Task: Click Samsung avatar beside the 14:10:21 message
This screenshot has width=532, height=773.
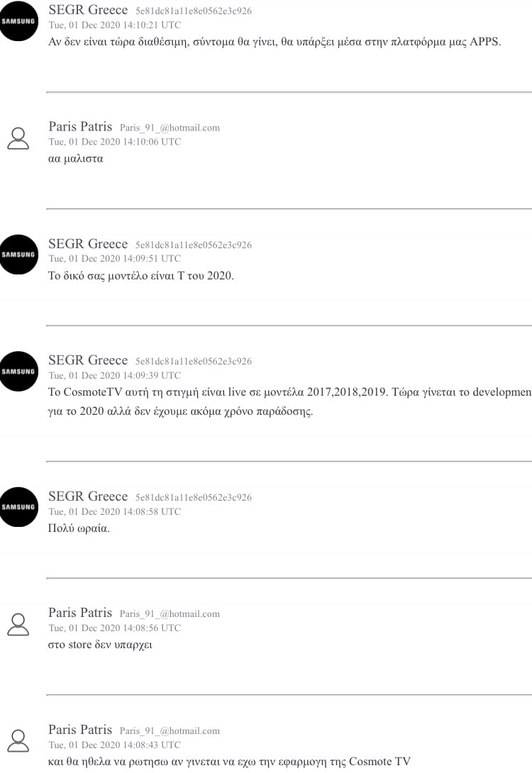Action: (x=18, y=21)
